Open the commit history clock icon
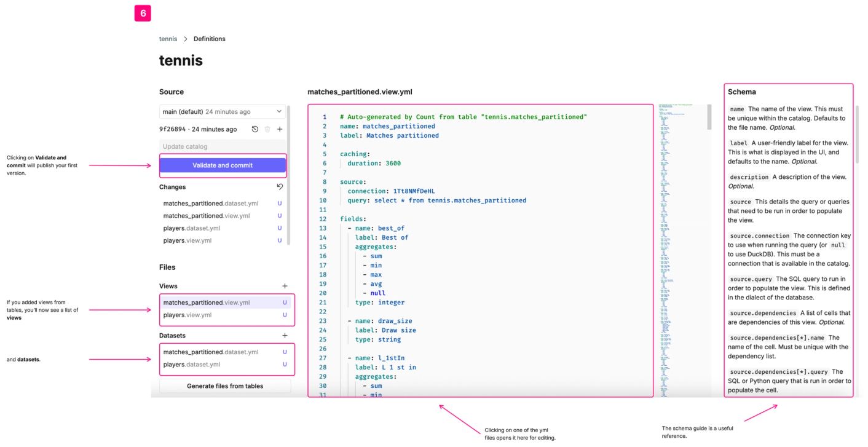Viewport: 868px width, 447px height. click(255, 129)
